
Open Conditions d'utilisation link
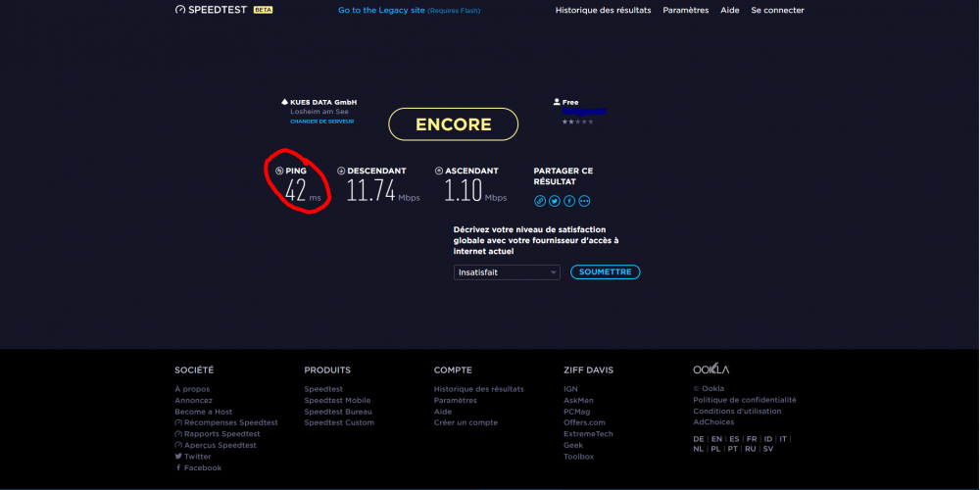(x=738, y=412)
